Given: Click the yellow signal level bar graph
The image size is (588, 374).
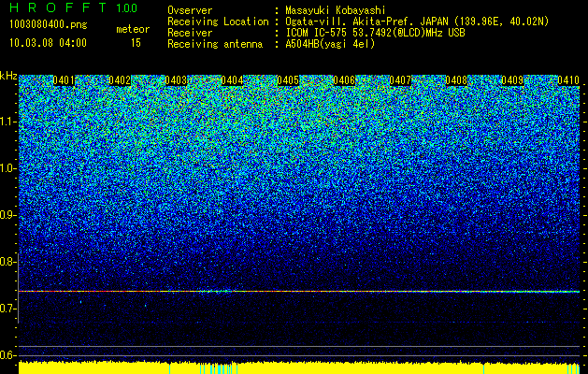Looking at the screenshot, I should 299,367.
